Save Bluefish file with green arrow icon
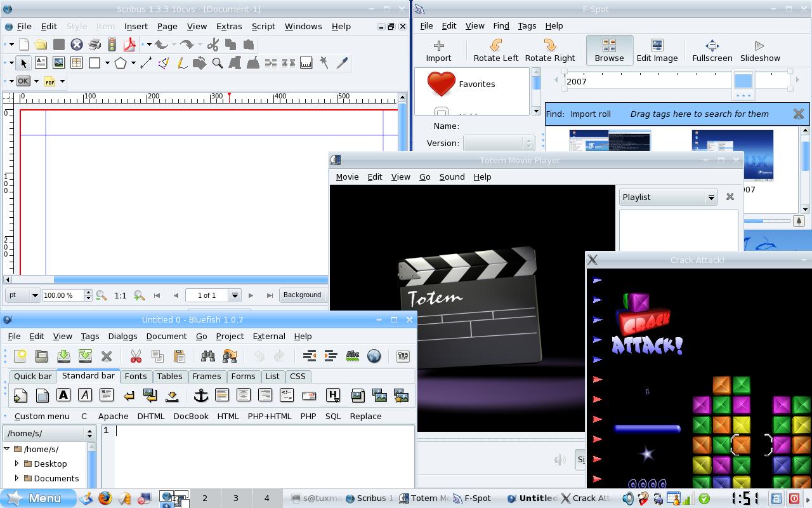 click(63, 356)
